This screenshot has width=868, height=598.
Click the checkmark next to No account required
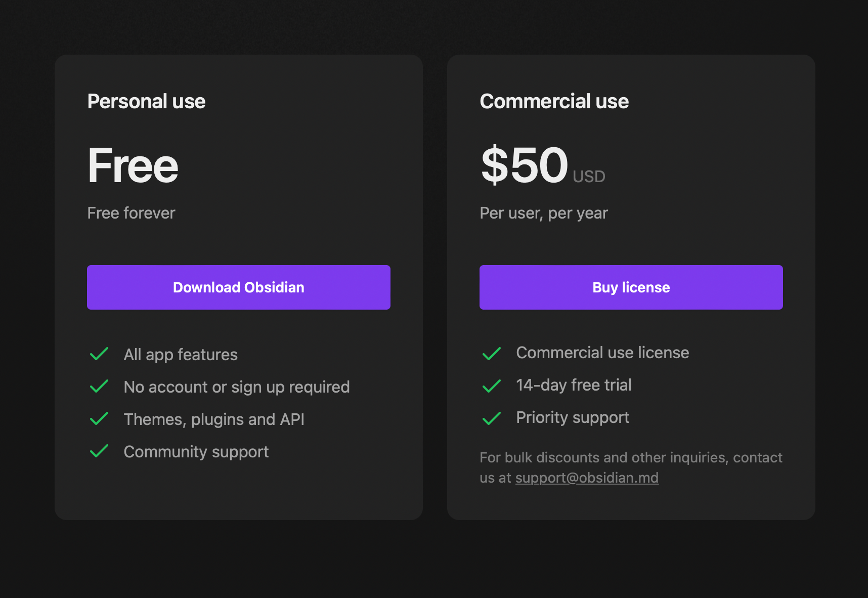[x=99, y=387]
